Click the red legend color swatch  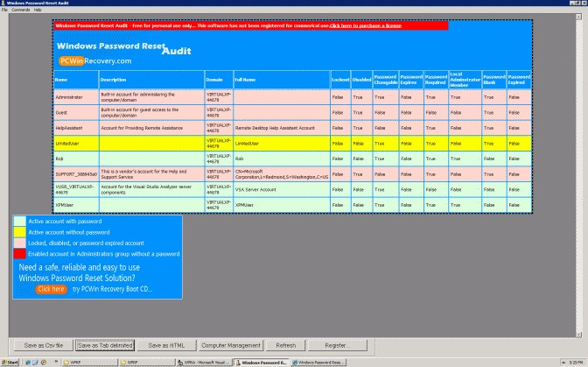click(21, 253)
